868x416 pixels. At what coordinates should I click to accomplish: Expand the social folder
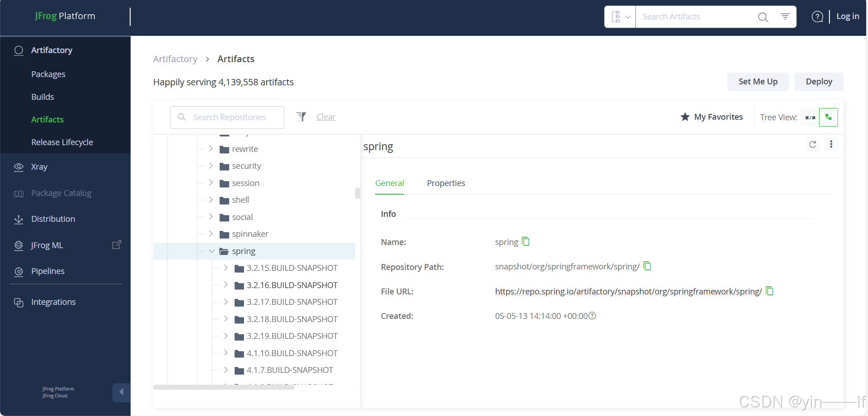(x=211, y=216)
